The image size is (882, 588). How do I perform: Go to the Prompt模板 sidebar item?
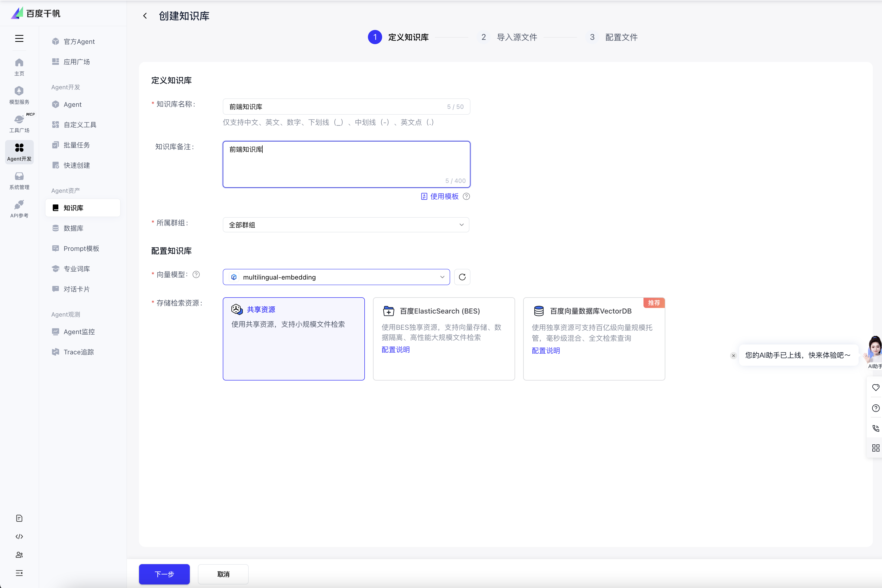pos(81,248)
